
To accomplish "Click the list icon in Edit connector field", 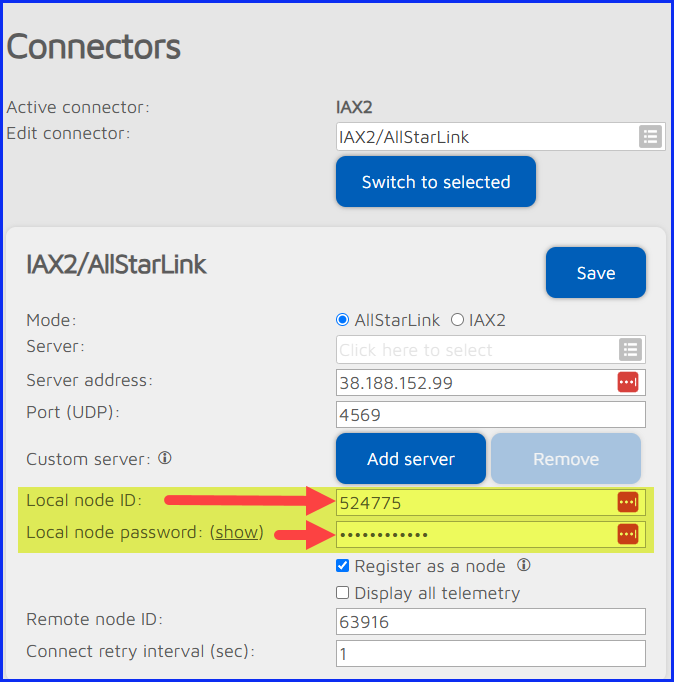I will coord(650,137).
